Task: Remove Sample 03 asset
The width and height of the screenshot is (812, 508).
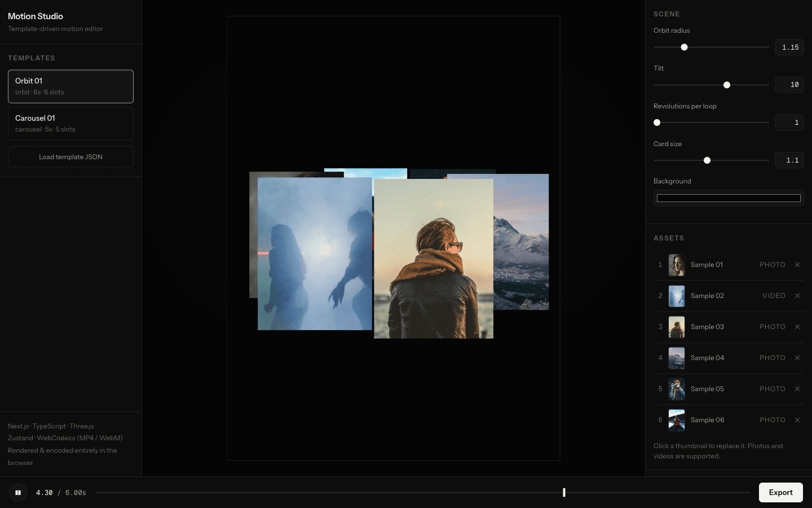Action: [797, 327]
